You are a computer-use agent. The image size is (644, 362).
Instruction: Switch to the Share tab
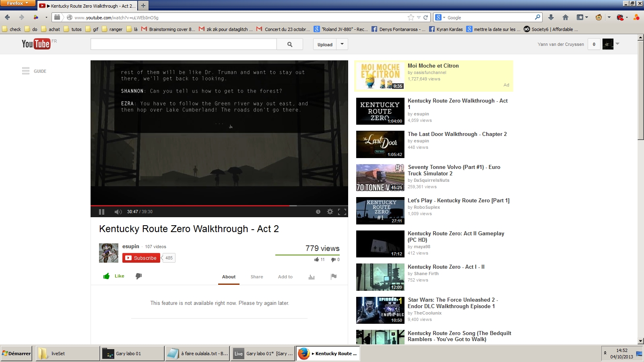pos(257,277)
